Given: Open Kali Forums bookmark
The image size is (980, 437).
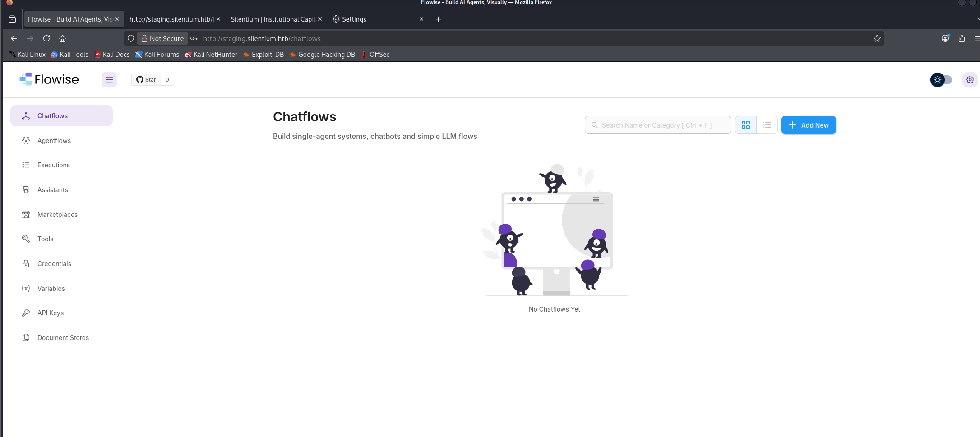Looking at the screenshot, I should (x=157, y=55).
